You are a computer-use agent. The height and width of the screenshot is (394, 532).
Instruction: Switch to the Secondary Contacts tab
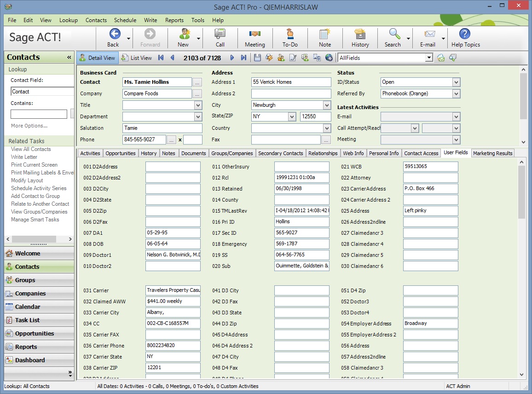coord(281,153)
